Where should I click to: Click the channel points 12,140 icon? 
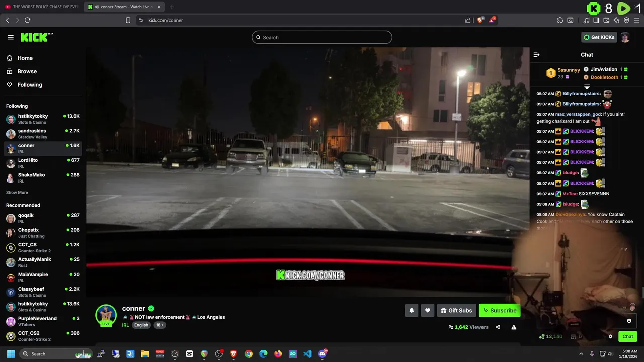[542, 337]
